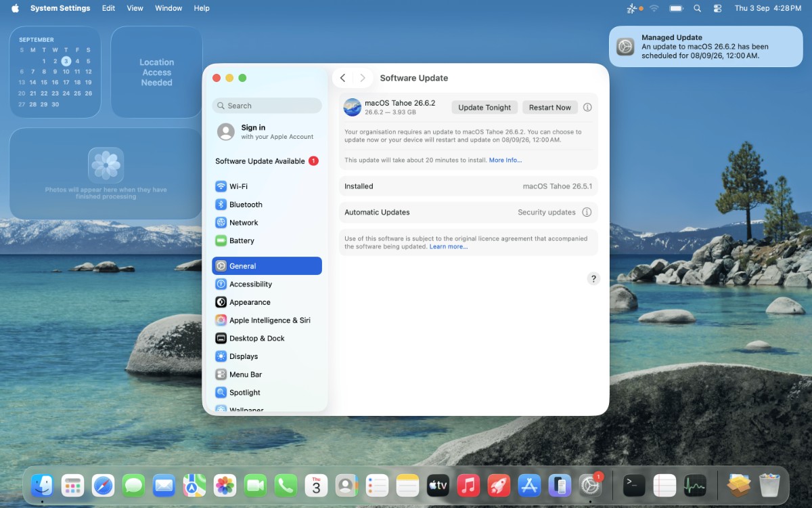The image size is (812, 508).
Task: Open Messages from the Dock
Action: pos(133,486)
